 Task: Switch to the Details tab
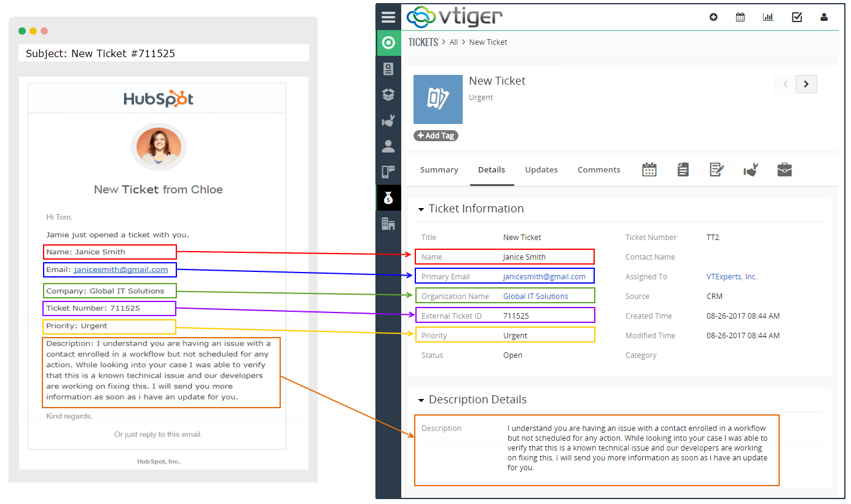(x=492, y=170)
